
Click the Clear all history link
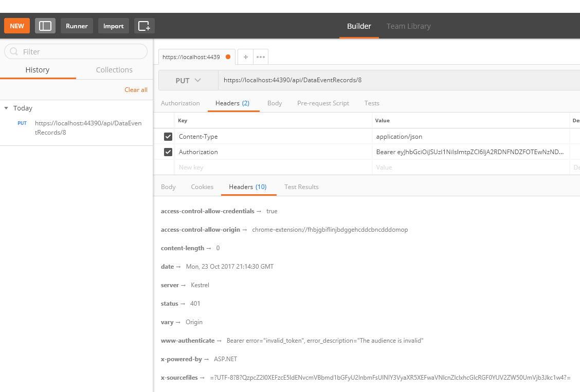[136, 90]
